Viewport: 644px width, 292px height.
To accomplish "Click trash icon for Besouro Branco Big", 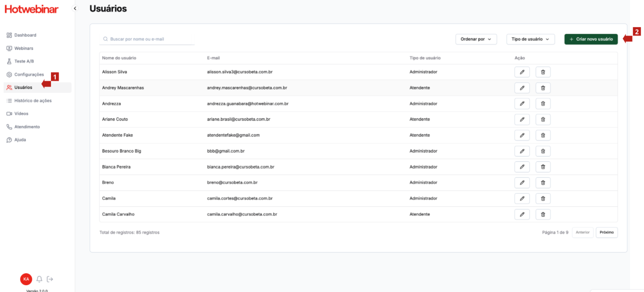I will click(543, 151).
